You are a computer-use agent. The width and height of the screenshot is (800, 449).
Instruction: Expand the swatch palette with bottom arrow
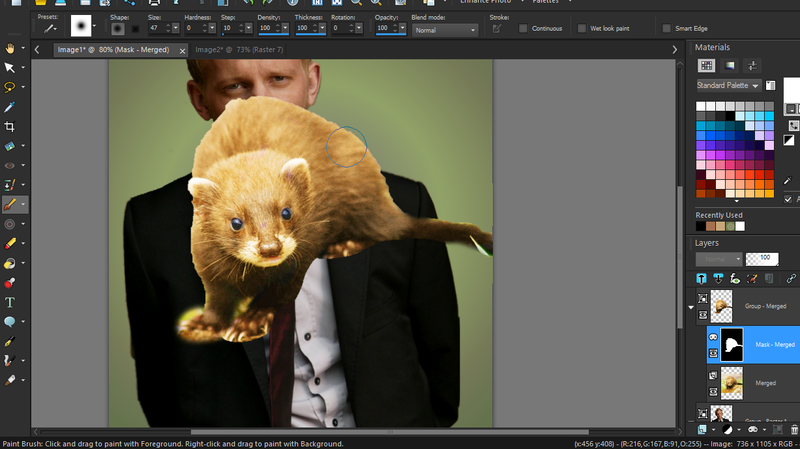(736, 201)
